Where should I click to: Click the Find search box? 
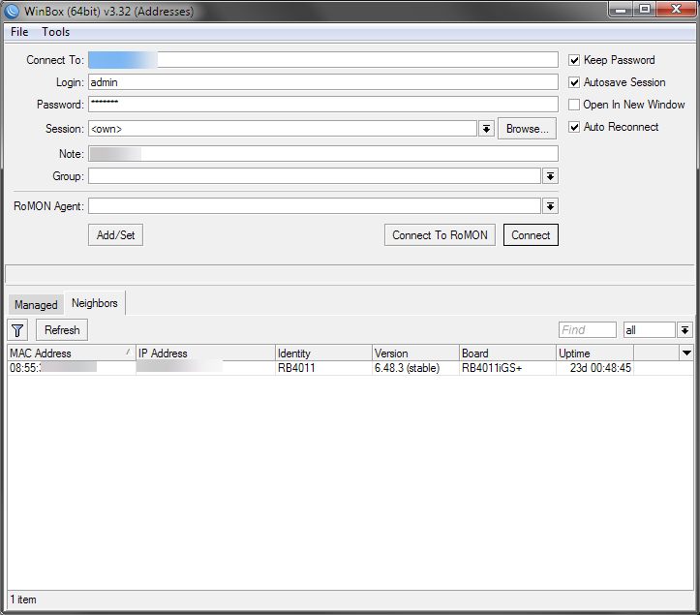(x=587, y=330)
